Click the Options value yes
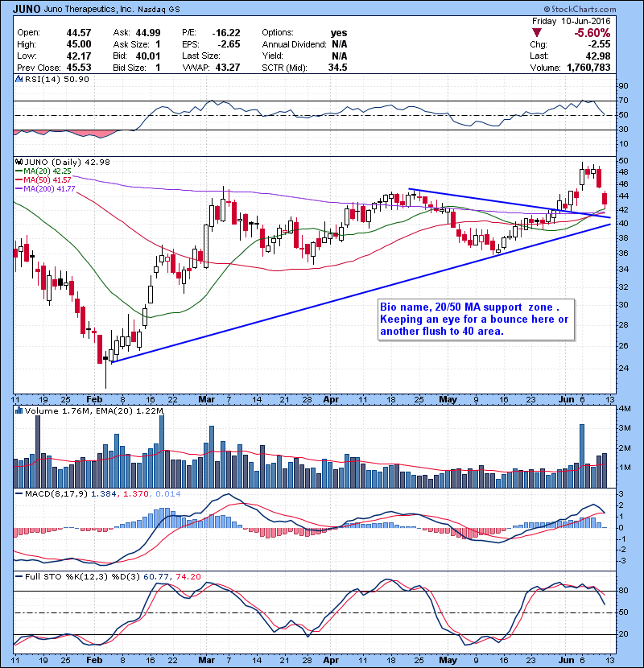This screenshot has height=668, width=644. coord(339,33)
